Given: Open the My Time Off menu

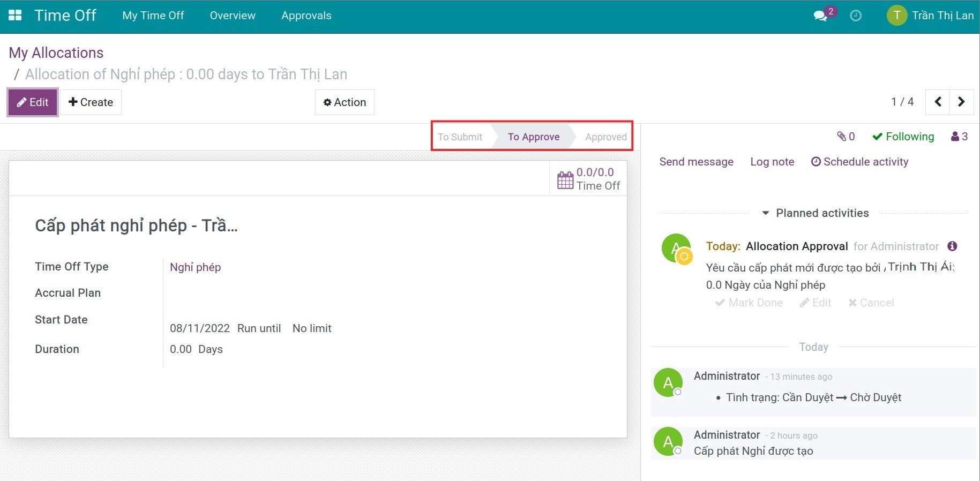Looking at the screenshot, I should tap(153, 16).
